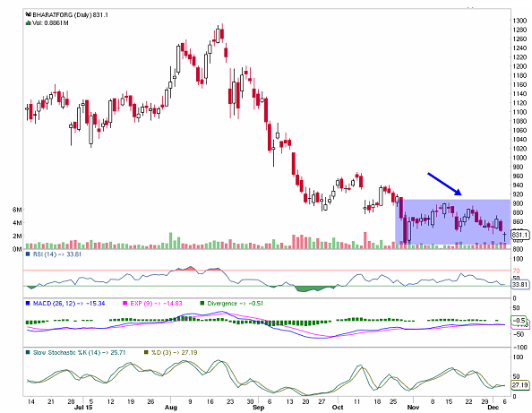Click the 1000 price axis label
The height and width of the screenshot is (413, 532).
click(519, 158)
